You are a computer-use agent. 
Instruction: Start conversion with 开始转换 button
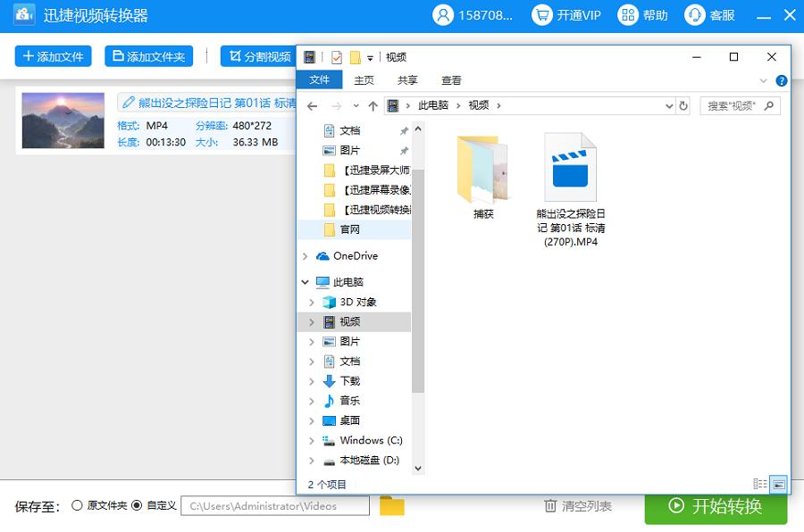coord(716,506)
